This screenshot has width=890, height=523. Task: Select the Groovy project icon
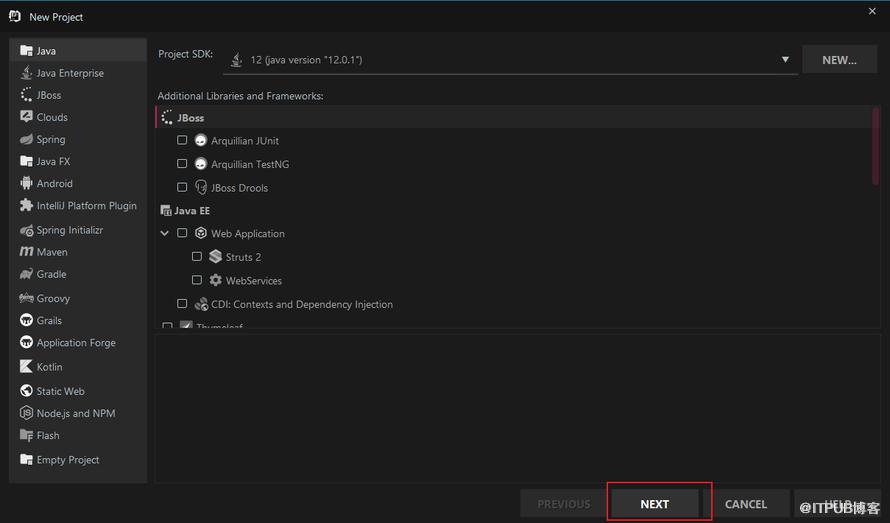[26, 298]
